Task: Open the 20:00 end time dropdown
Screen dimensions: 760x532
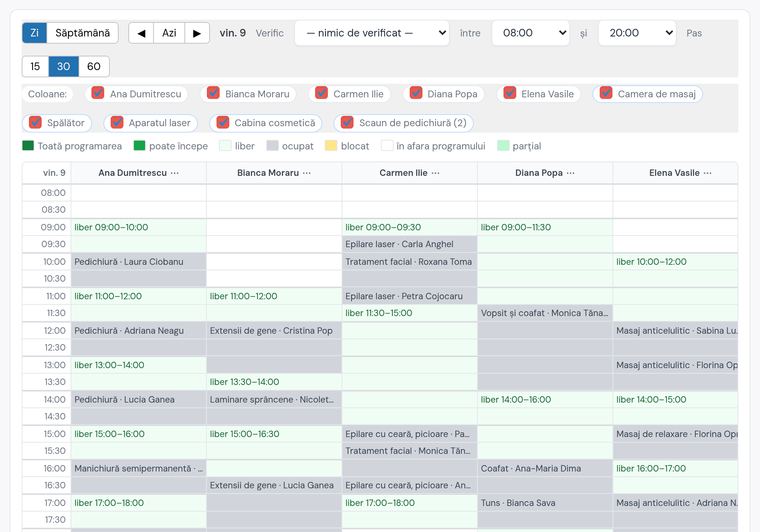Action: (637, 33)
